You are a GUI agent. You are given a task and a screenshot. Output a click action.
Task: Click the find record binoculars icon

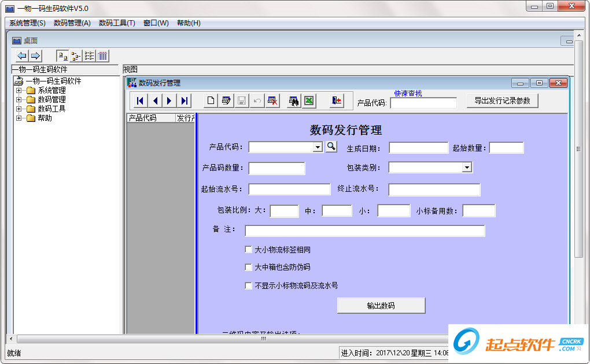point(293,101)
